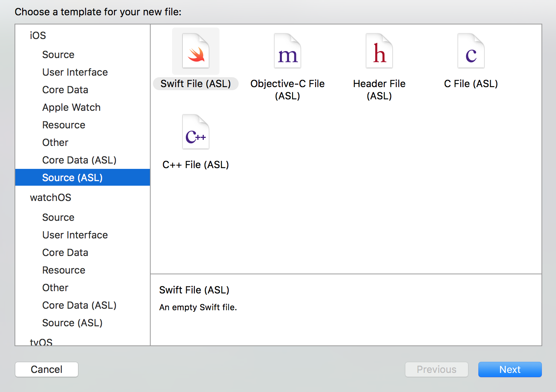This screenshot has width=556, height=392.
Task: Select the Swift File (ASL) template icon
Action: point(196,51)
